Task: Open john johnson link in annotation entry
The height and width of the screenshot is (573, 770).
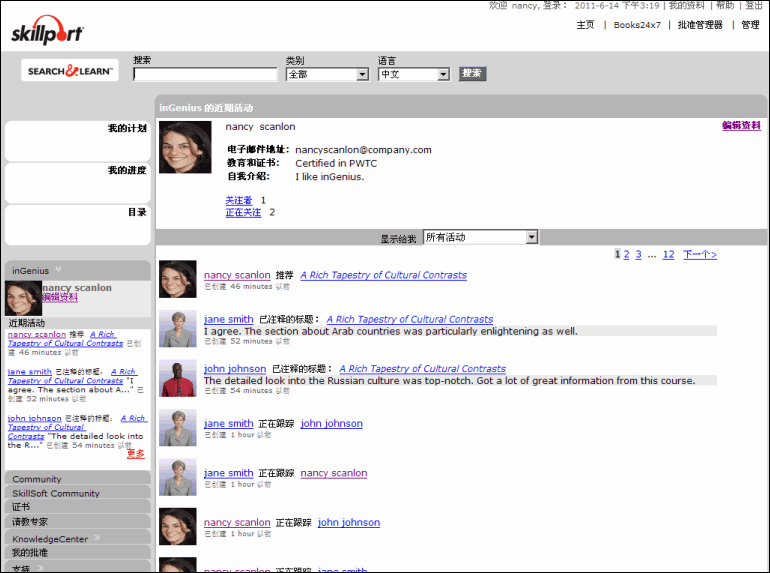Action: (235, 369)
